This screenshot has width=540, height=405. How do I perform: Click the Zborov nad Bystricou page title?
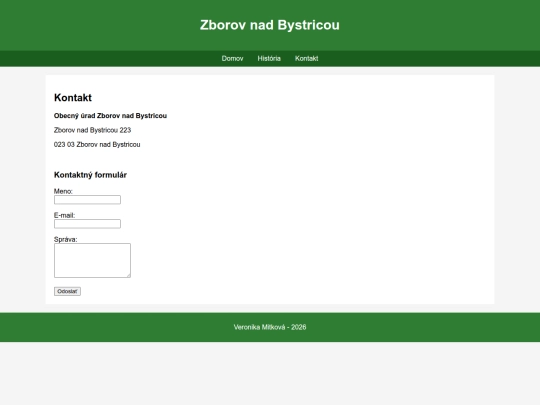[270, 25]
